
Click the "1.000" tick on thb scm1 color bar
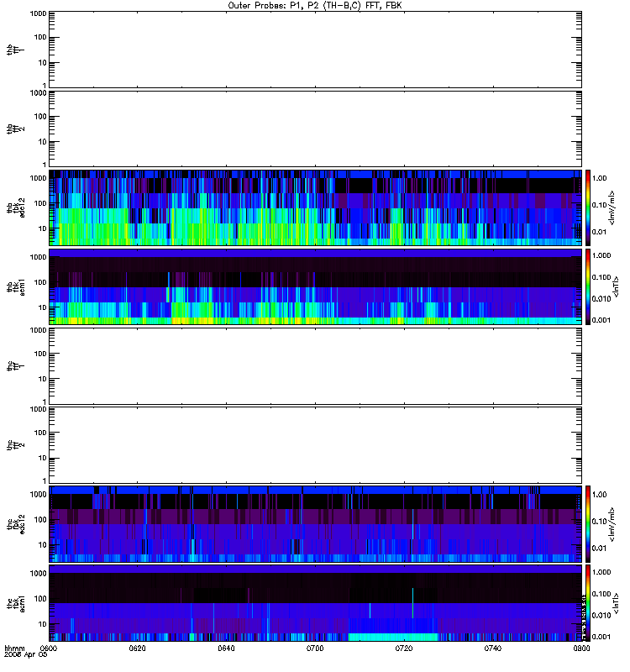(x=601, y=255)
